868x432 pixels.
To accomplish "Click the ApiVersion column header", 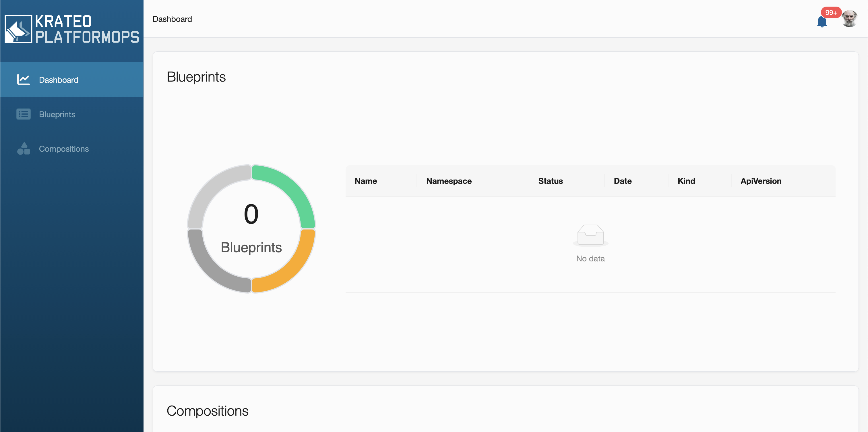I will tap(761, 181).
